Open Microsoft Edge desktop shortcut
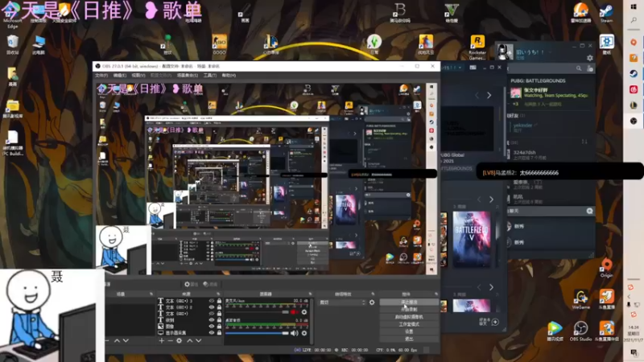Viewport: 644px width, 362px height. pos(12,15)
